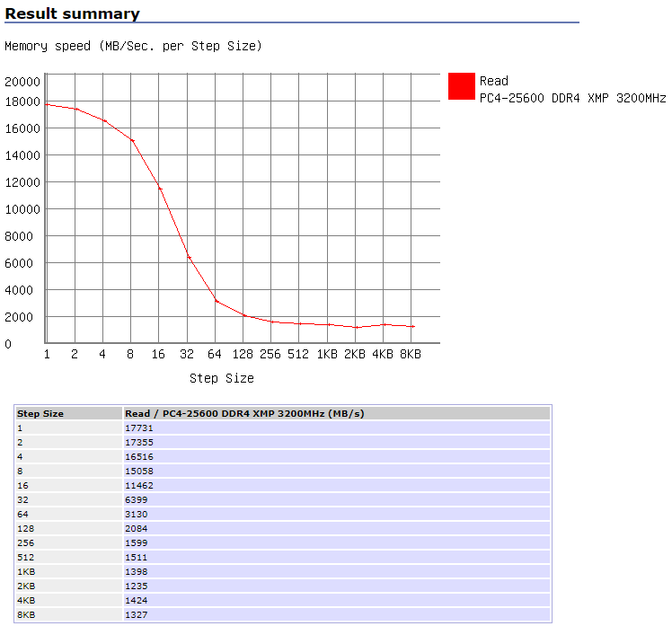Select the 17731 value in the table
672x626 pixels.
(137, 428)
